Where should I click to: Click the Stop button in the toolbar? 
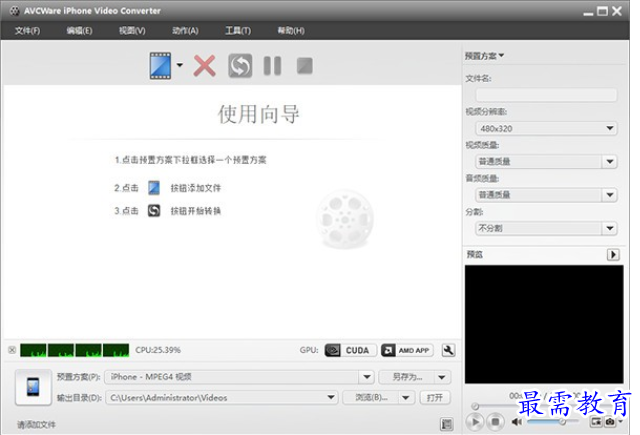(304, 66)
